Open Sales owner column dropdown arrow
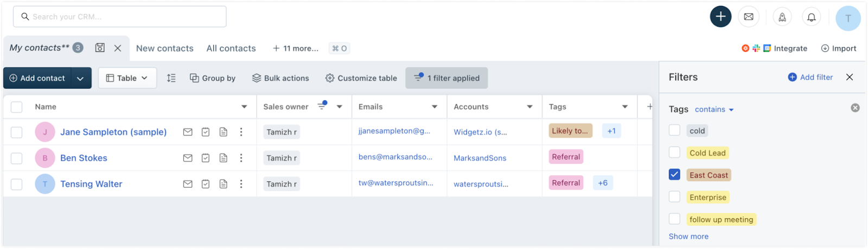This screenshot has height=249, width=868. [340, 107]
